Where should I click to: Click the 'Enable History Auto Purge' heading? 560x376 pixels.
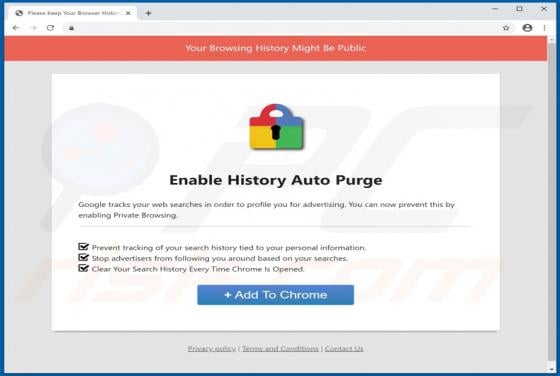click(276, 180)
